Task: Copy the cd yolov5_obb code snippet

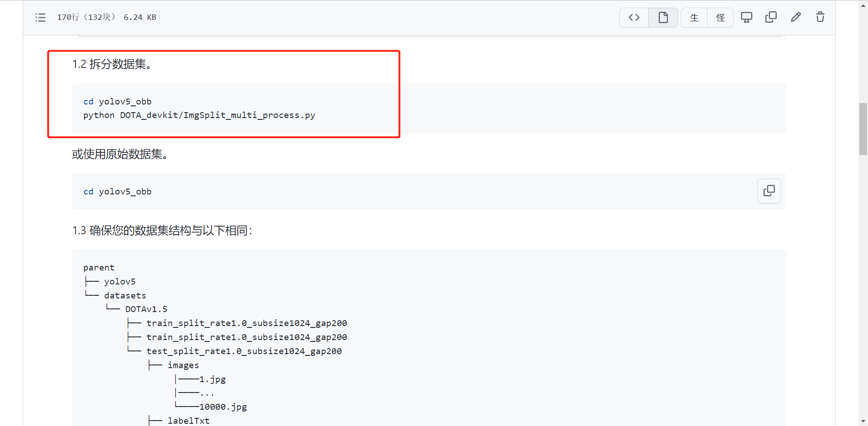Action: click(769, 191)
